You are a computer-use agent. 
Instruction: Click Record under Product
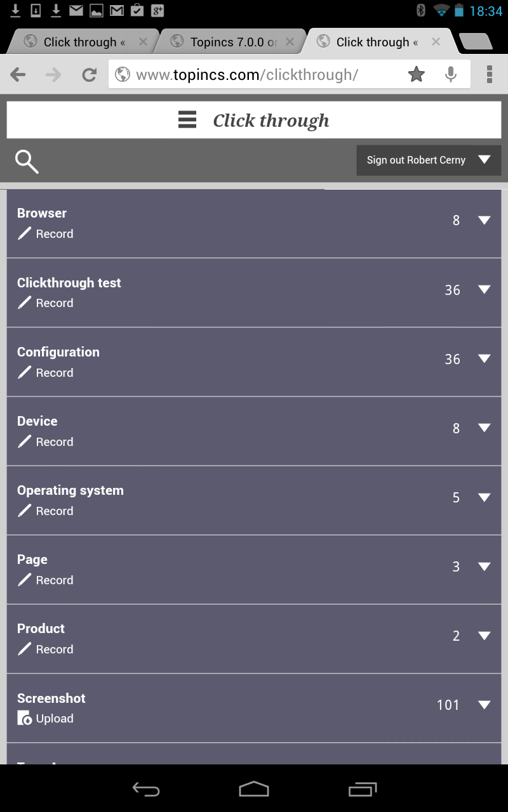point(54,650)
